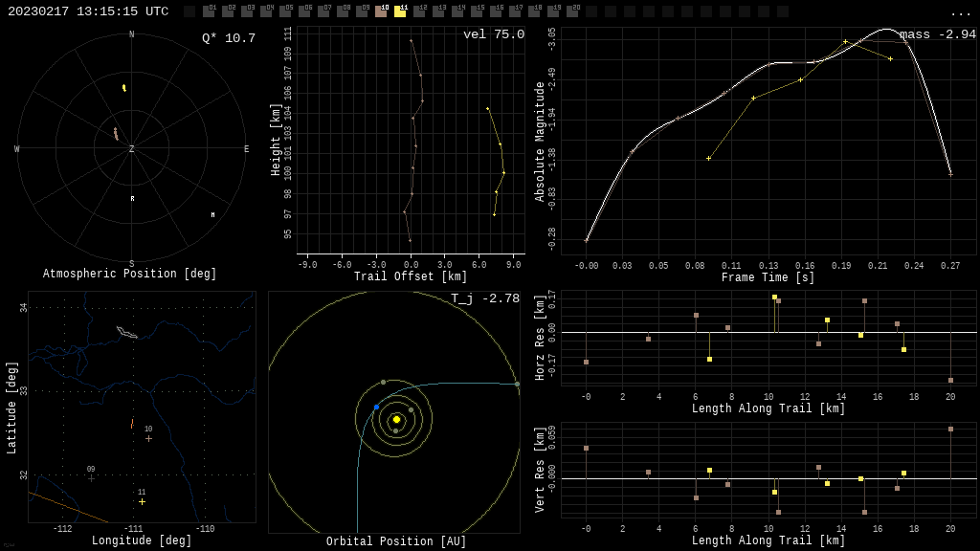Viewport: 980px width, 551px height.
Task: Click the orange meteor ground track on map
Action: (x=132, y=424)
